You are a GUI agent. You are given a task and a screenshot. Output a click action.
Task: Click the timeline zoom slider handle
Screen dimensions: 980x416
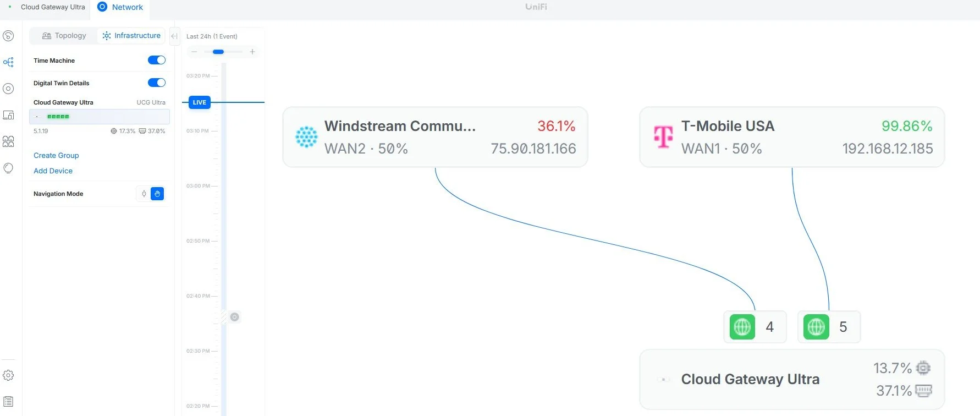(218, 52)
